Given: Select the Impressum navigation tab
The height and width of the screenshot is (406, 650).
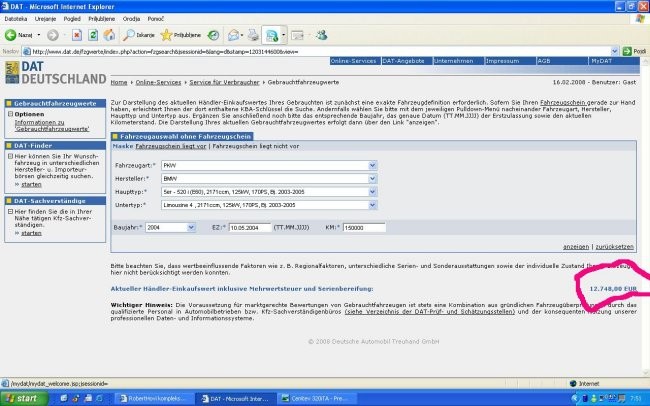Looking at the screenshot, I should pyautogui.click(x=510, y=61).
